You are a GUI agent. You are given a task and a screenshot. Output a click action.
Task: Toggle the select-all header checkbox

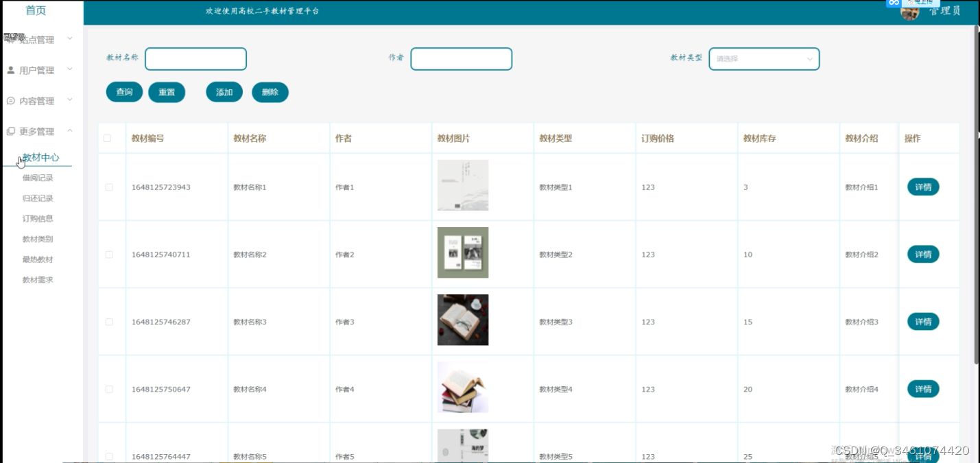coord(107,139)
